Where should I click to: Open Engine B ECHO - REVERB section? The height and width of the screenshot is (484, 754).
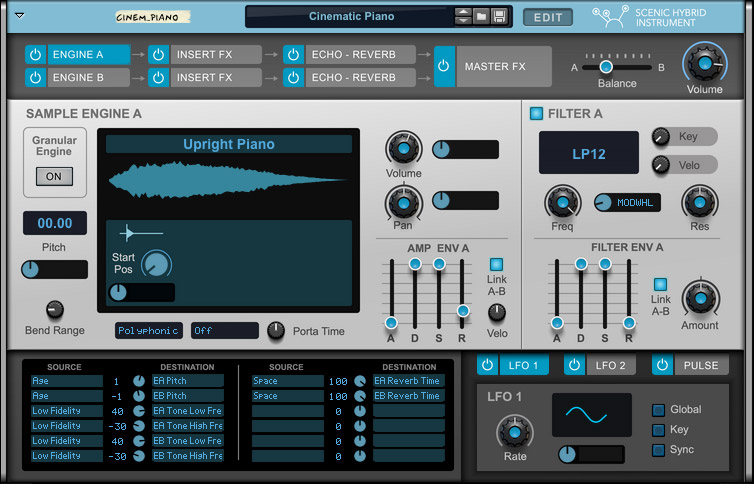point(360,77)
